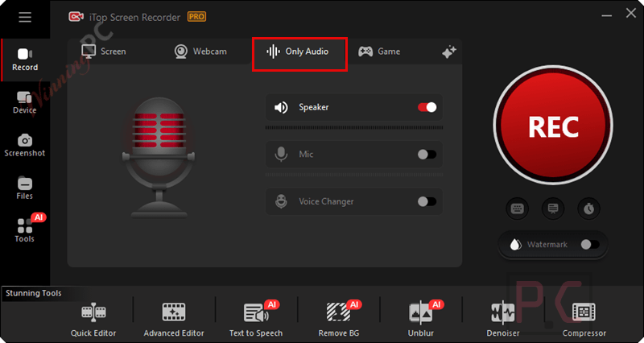The image size is (644, 343).
Task: Open Device section in sidebar
Action: point(25,103)
